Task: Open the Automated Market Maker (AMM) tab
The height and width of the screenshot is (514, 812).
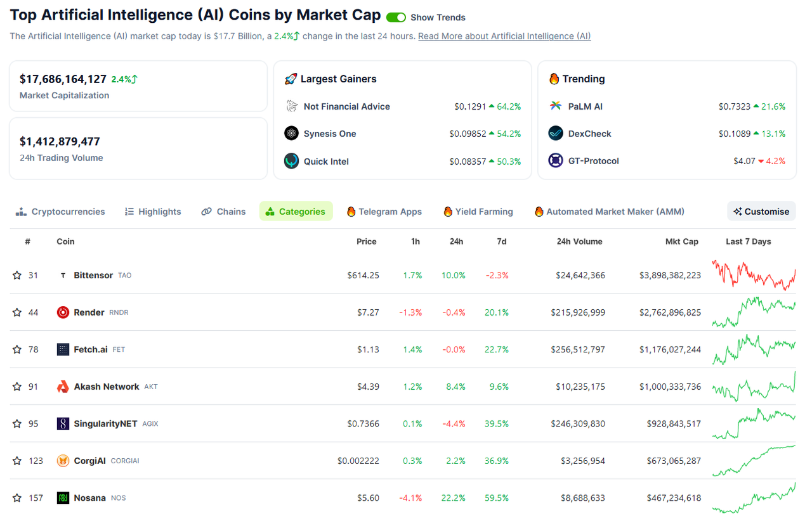Action: coord(610,212)
